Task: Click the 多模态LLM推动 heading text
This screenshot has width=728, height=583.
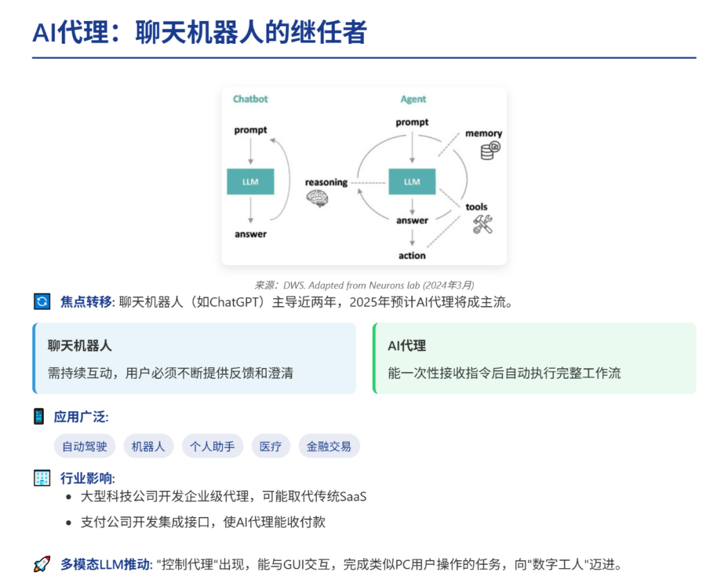Action: pyautogui.click(x=105, y=564)
